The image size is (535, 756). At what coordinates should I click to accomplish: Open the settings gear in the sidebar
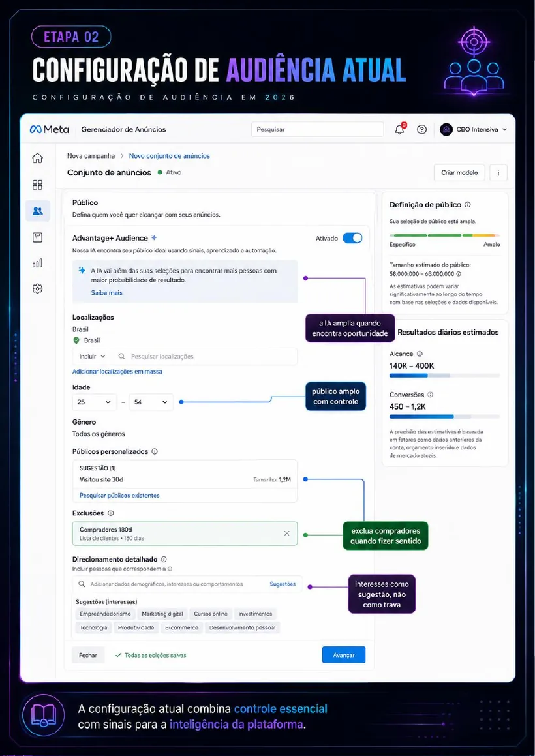pos(38,289)
